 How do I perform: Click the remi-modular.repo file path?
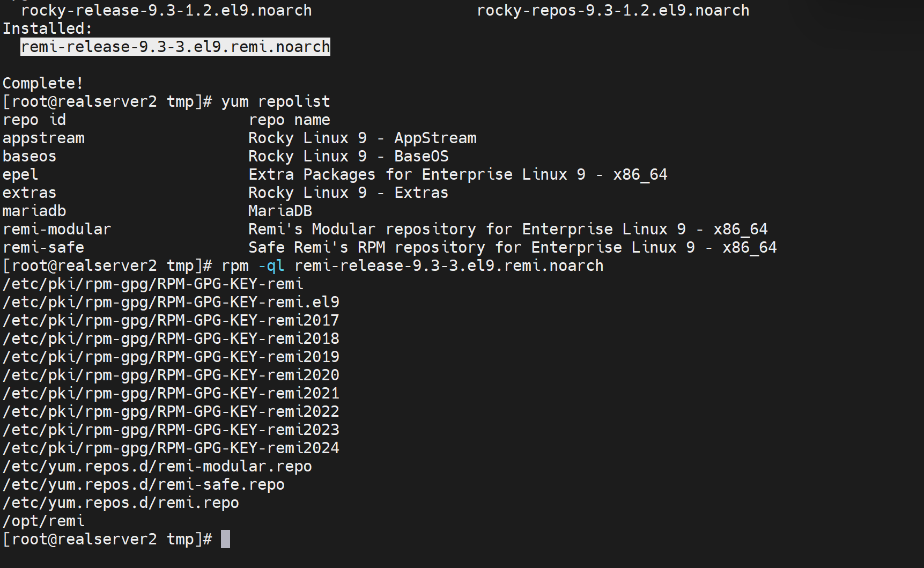[x=157, y=467]
